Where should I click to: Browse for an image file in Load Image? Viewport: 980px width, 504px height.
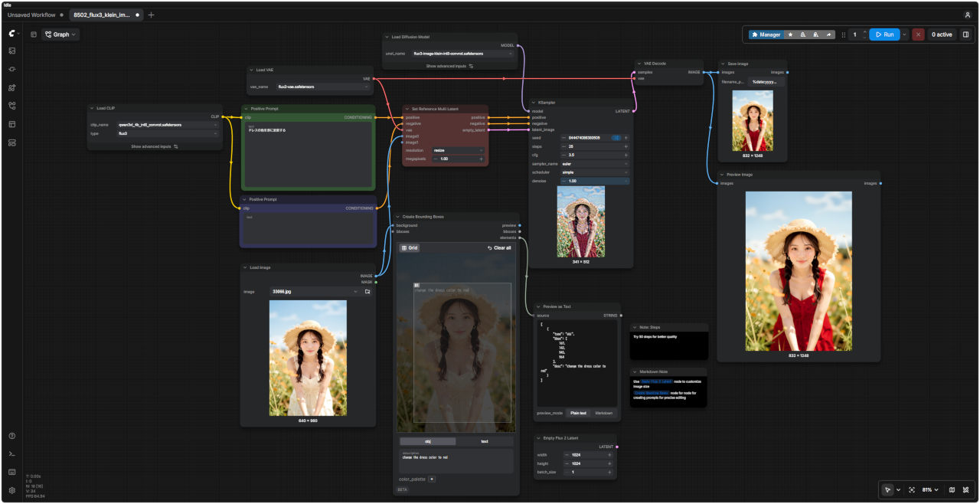tap(367, 292)
